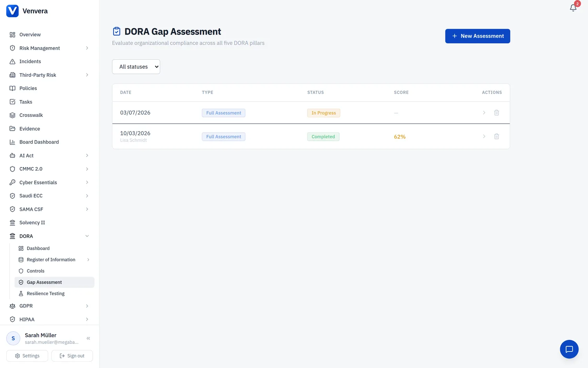Screen dimensions: 588x368
Task: Click the DORA Dashboard grid icon
Action: (21, 248)
